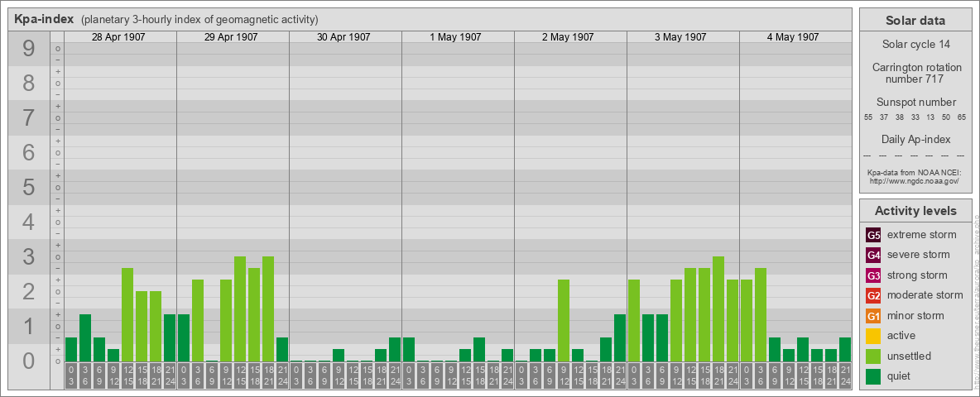The width and height of the screenshot is (980, 397).
Task: Select the yellow 'active' legend swatch
Action: point(873,336)
